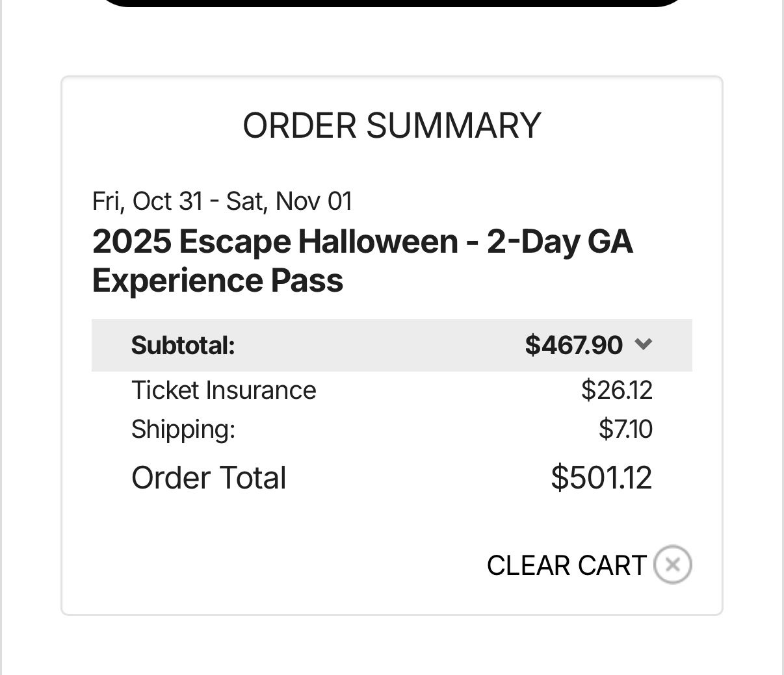Click the Clear Cart X icon
This screenshot has height=675, width=784.
(672, 565)
